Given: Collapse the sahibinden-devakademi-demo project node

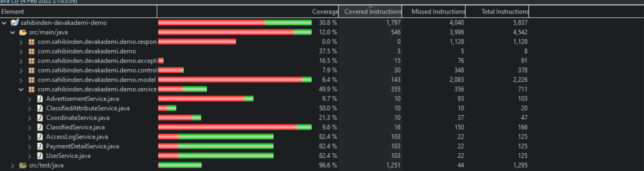Looking at the screenshot, I should coord(4,23).
